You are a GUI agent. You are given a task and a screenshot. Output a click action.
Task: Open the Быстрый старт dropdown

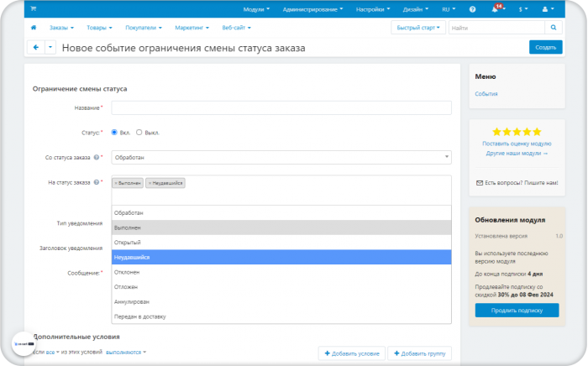(418, 28)
